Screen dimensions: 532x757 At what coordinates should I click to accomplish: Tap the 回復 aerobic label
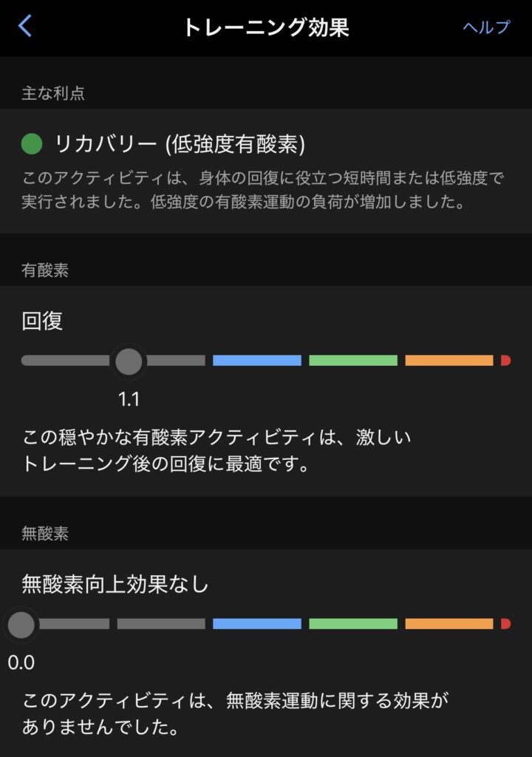[43, 322]
